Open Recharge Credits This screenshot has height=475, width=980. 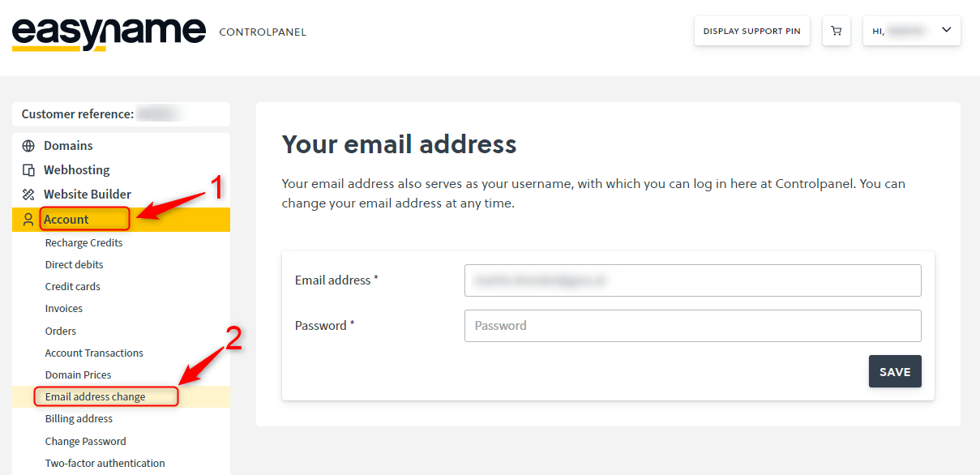click(x=83, y=242)
